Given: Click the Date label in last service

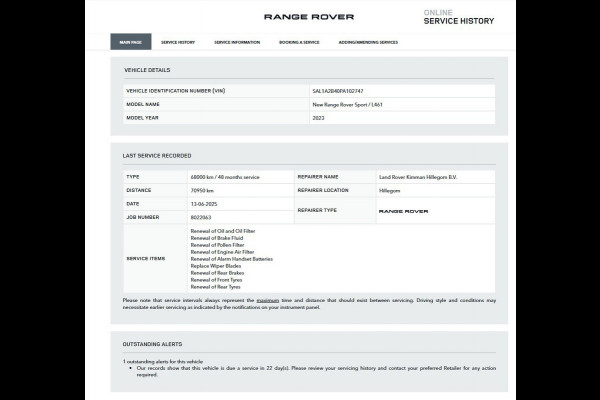Looking at the screenshot, I should (133, 204).
